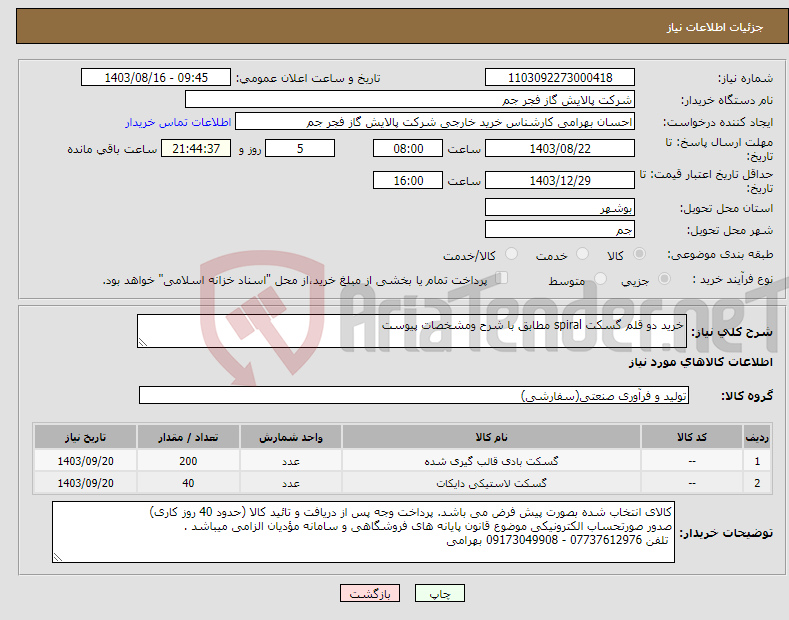This screenshot has height=620, width=789.
Task: Click the quantity cell 200
Action: [x=188, y=461]
